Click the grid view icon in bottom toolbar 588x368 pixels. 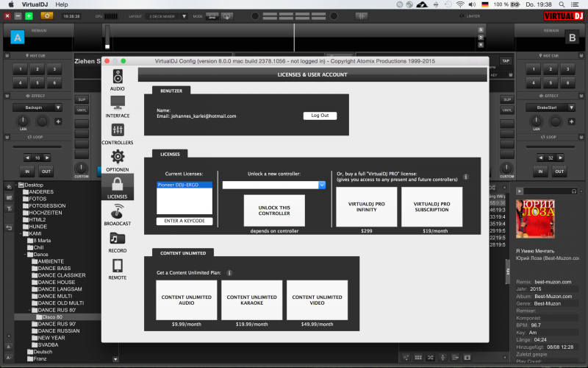coord(418,358)
